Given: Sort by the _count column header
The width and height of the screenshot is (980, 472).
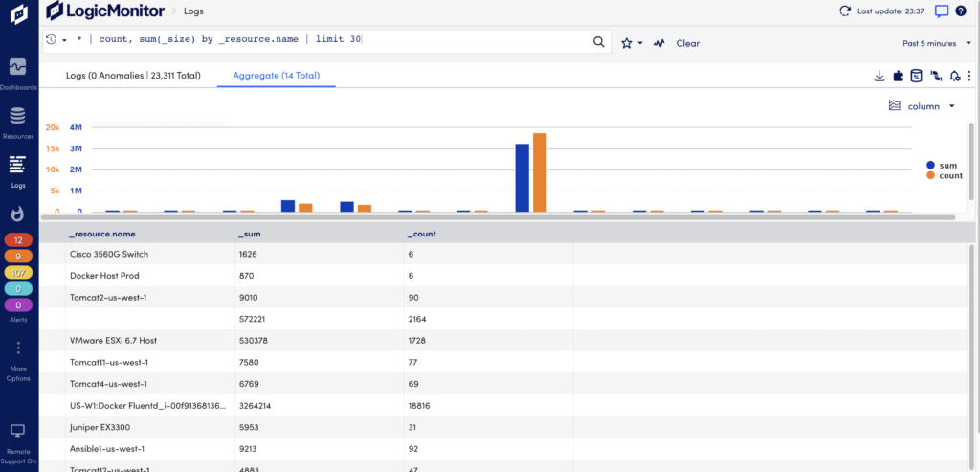Looking at the screenshot, I should coord(421,234).
